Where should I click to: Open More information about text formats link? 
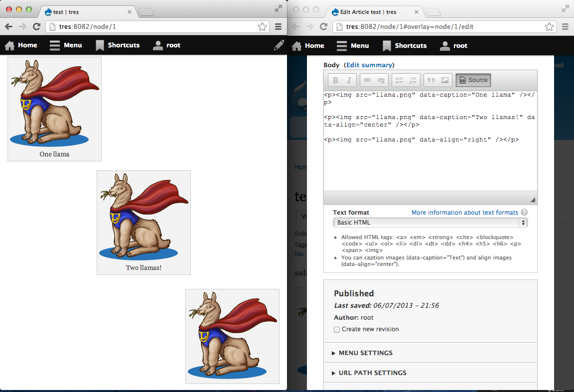click(x=464, y=212)
